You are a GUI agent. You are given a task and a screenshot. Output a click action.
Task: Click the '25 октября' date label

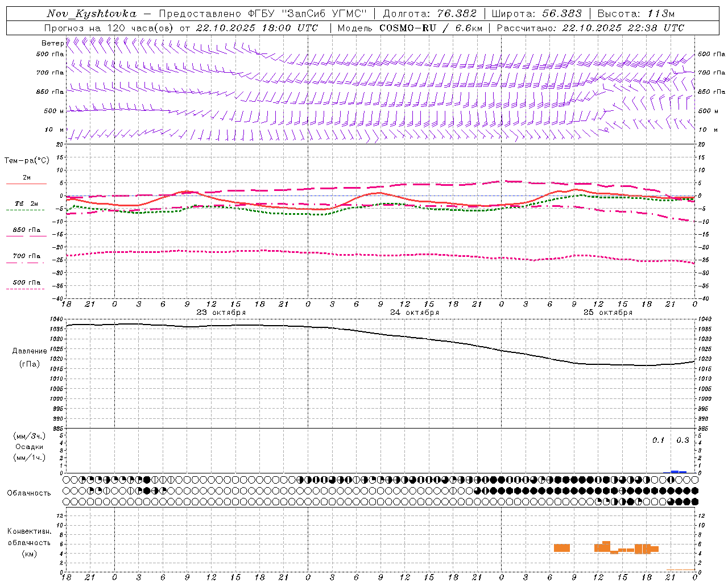click(608, 313)
